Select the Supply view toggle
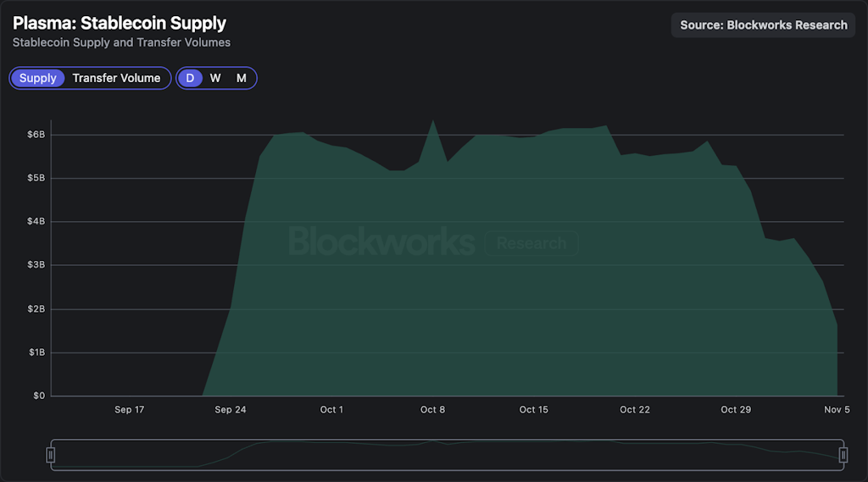This screenshot has height=482, width=868. pos(38,78)
